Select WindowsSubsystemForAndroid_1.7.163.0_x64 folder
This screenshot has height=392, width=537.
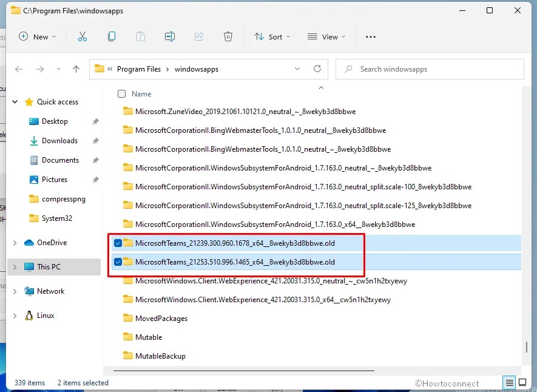(275, 225)
